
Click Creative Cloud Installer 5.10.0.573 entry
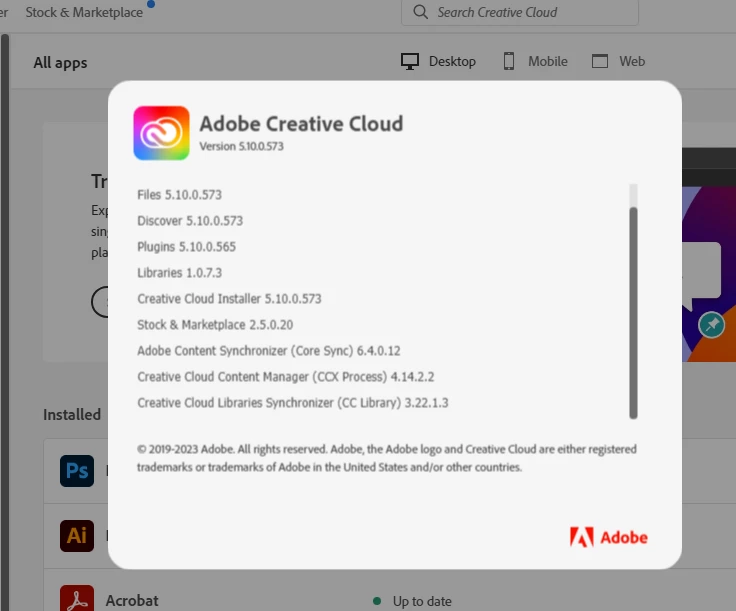click(x=229, y=299)
